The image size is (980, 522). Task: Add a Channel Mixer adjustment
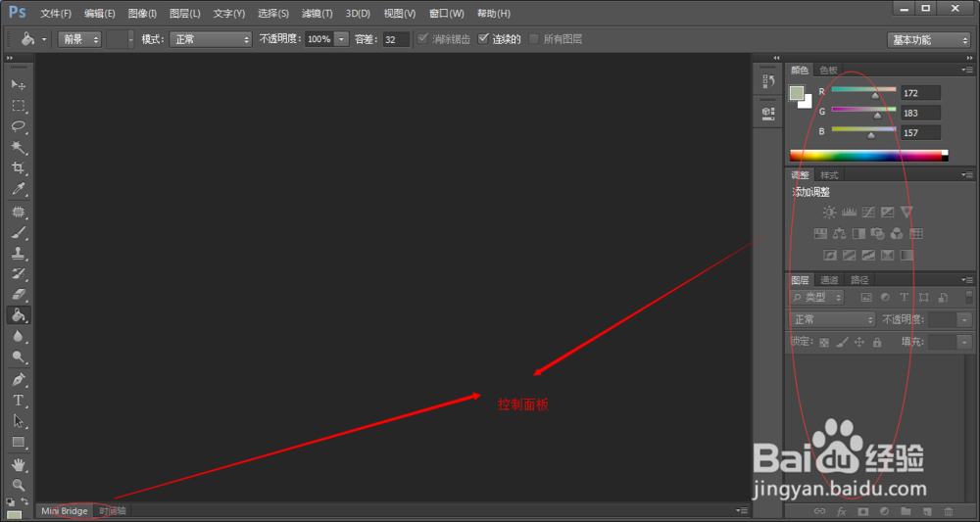point(897,234)
